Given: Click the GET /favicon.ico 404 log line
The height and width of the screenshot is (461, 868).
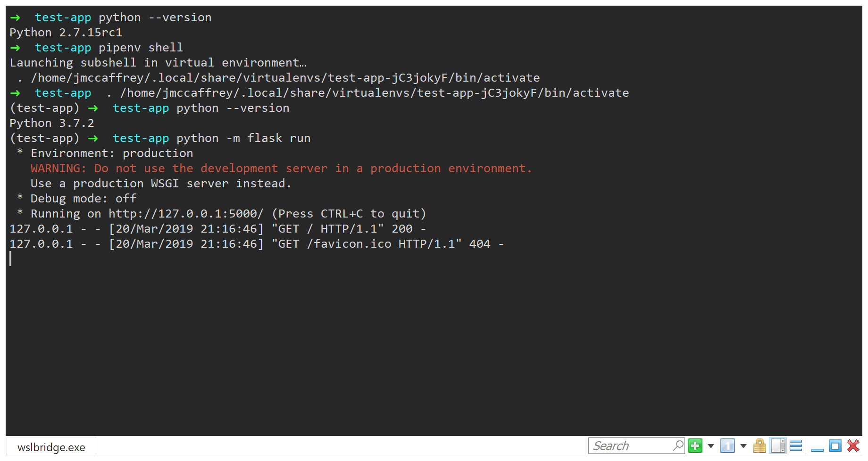Looking at the screenshot, I should (257, 243).
